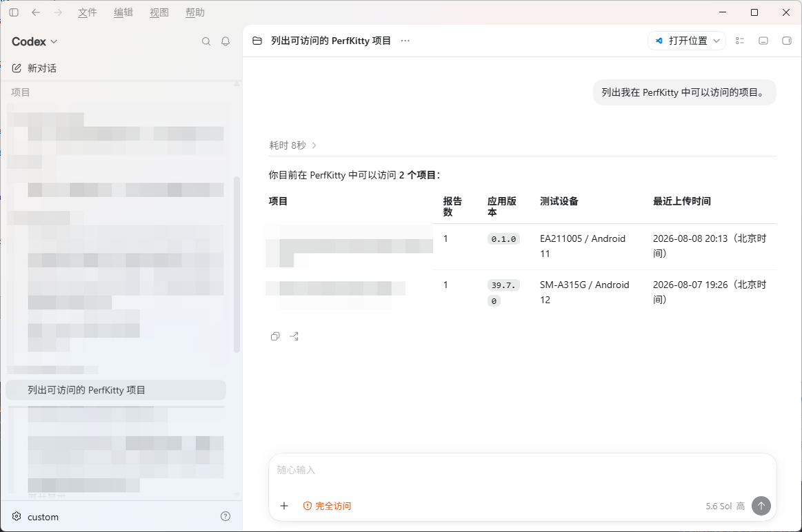Click the 39.7.0 version tag
Image resolution: width=802 pixels, height=532 pixels.
click(x=503, y=293)
